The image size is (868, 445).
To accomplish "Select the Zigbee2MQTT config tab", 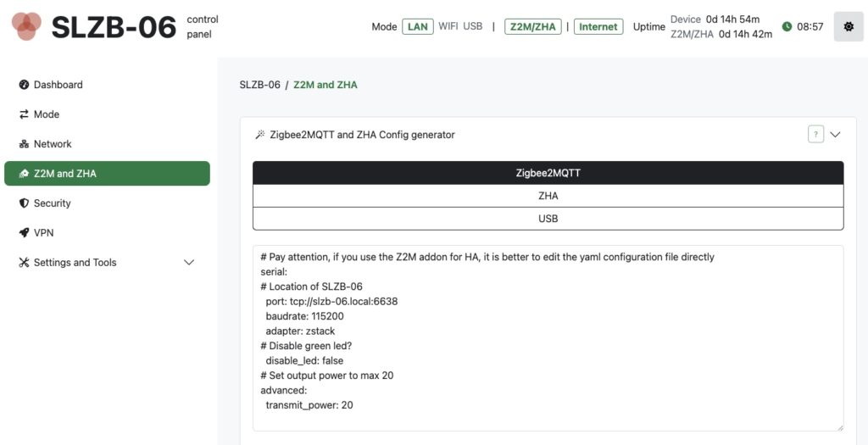I will tap(548, 173).
